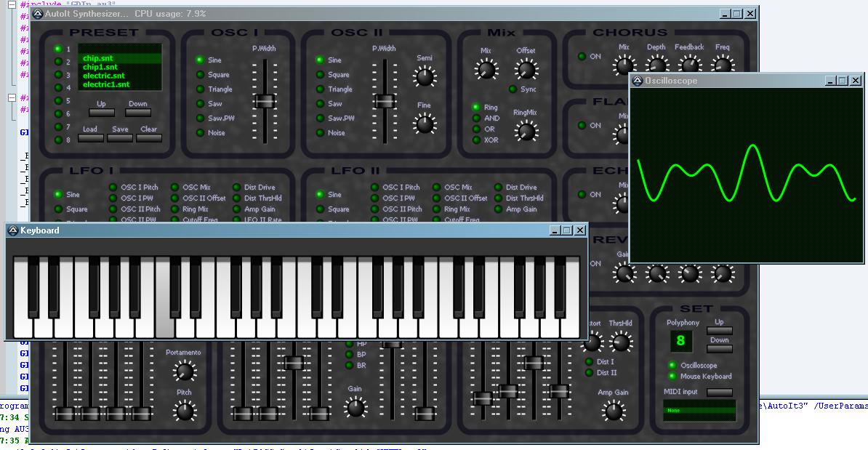Viewport: 868px width, 450px height.
Task: Enable the Chorus ON switch
Action: (x=582, y=57)
